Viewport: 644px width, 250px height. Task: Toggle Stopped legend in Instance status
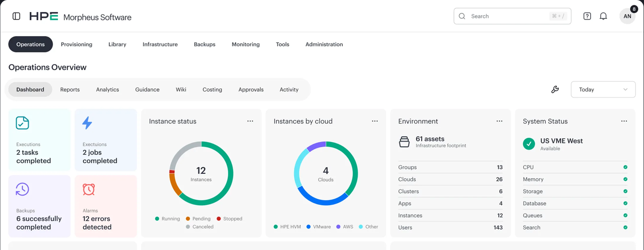coord(230,219)
